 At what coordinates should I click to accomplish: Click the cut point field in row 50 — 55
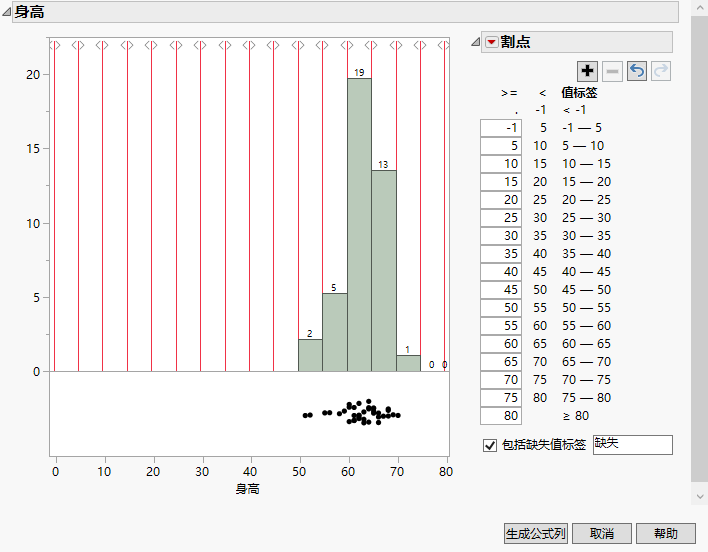501,308
